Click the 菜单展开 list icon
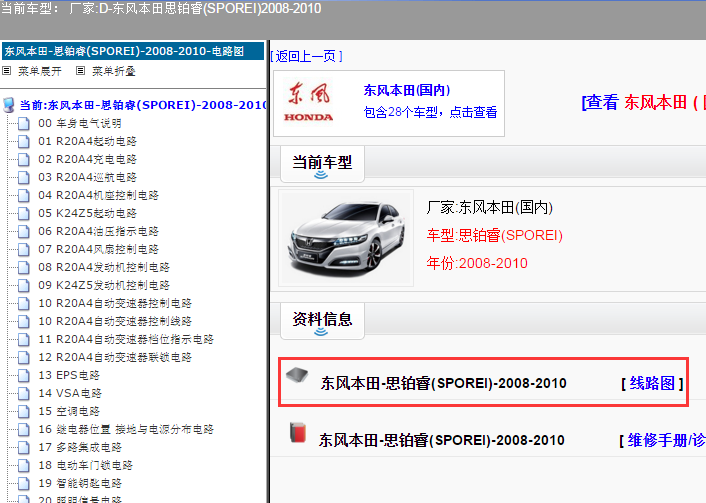This screenshot has width=706, height=503. [x=7, y=71]
